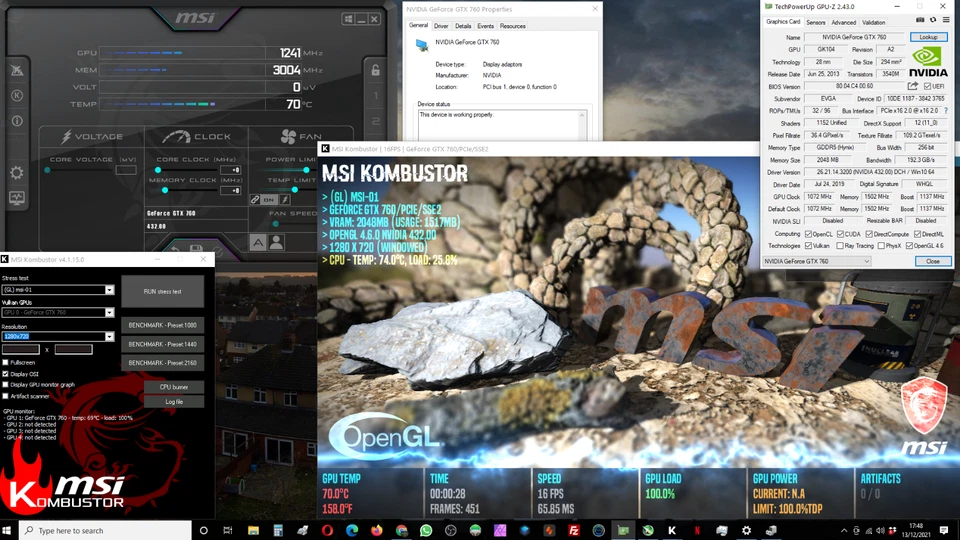Viewport: 960px width, 540px height.
Task: Open the Sensors tab in GPU-Z
Action: coord(816,23)
